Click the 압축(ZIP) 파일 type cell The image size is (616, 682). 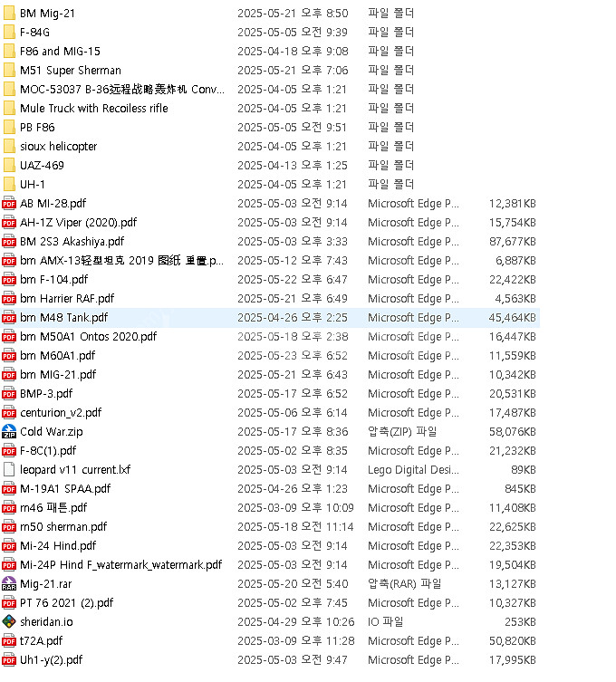coord(402,431)
